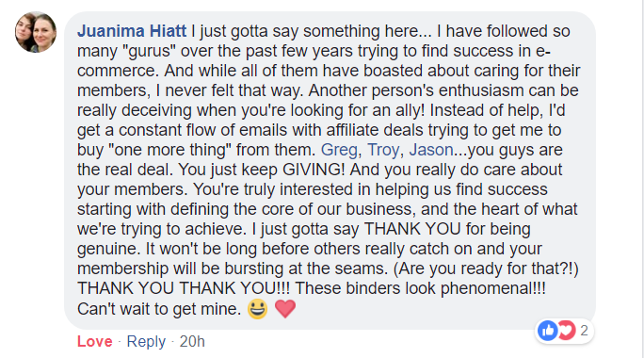644x358 pixels.
Task: Click the vertical scrollbar at right edge
Action: pos(641,179)
